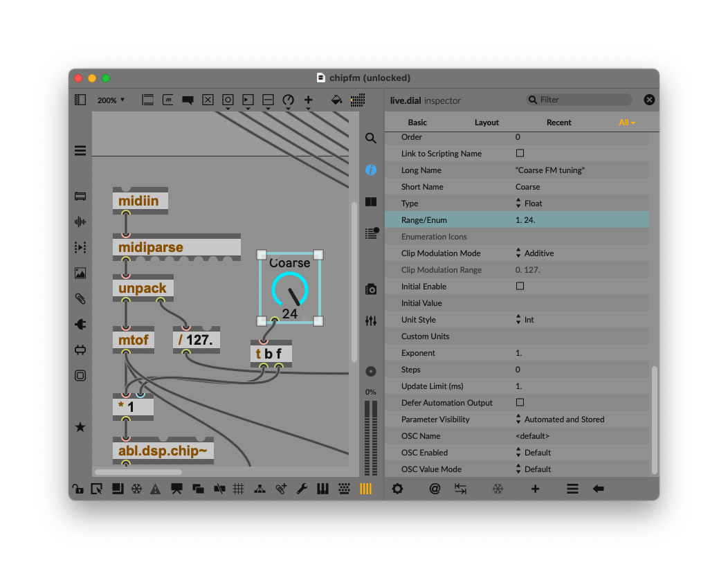Enable Link to Scripting Name checkbox

tap(520, 153)
